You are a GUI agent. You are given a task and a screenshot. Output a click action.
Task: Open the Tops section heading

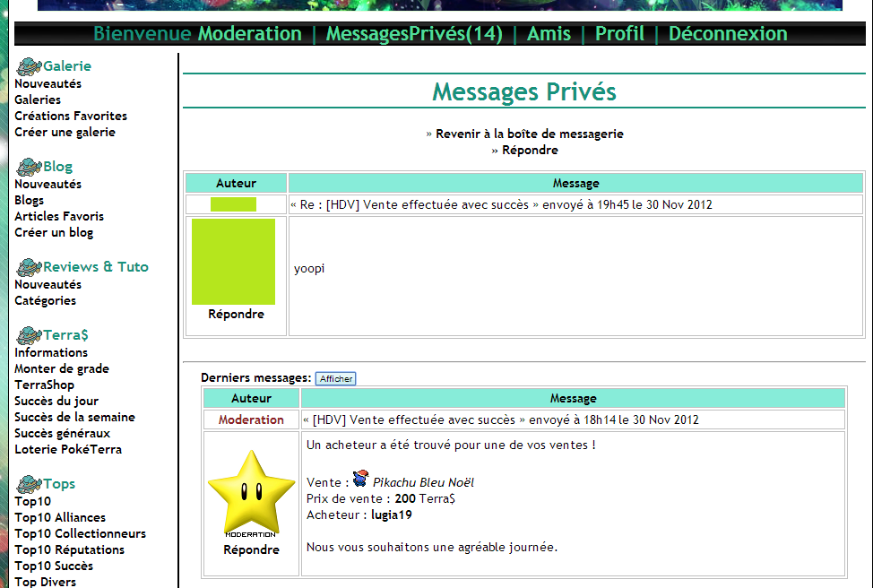tap(59, 483)
